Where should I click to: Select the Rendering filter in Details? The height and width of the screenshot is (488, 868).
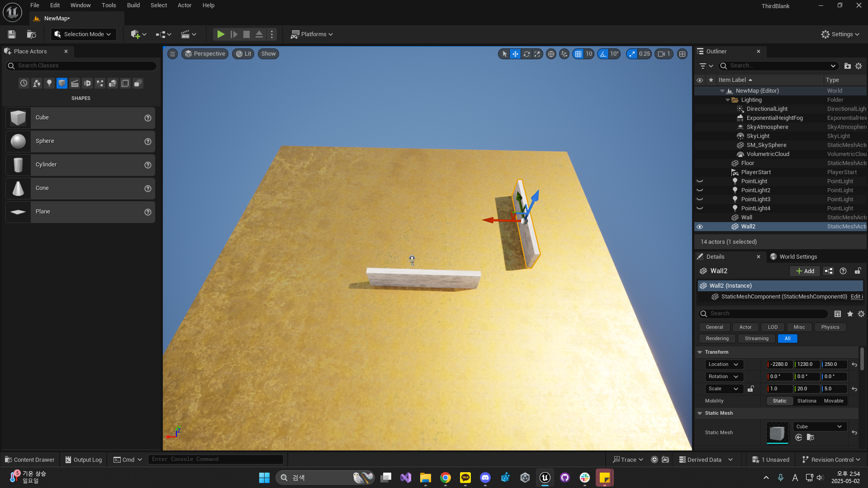(717, 338)
